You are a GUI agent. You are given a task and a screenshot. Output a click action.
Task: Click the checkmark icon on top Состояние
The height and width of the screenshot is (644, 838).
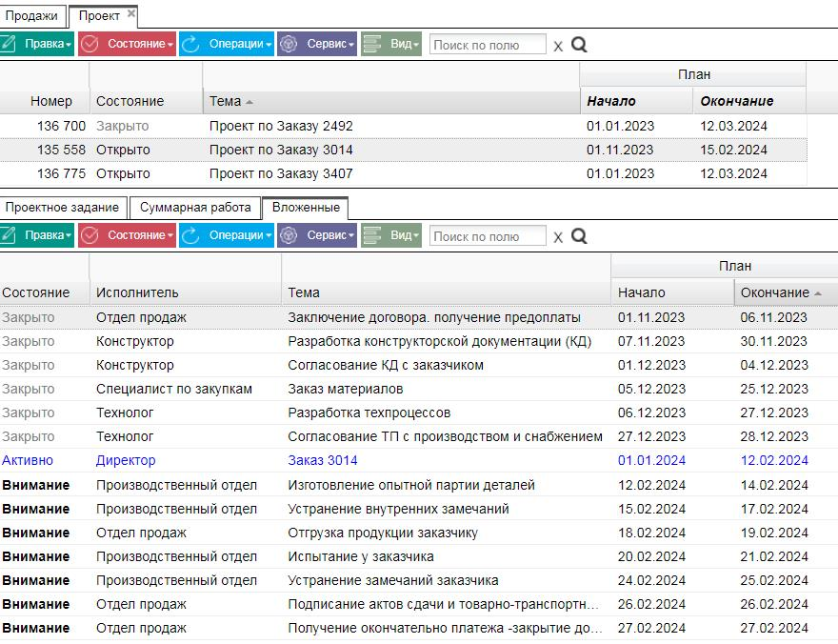(x=90, y=44)
